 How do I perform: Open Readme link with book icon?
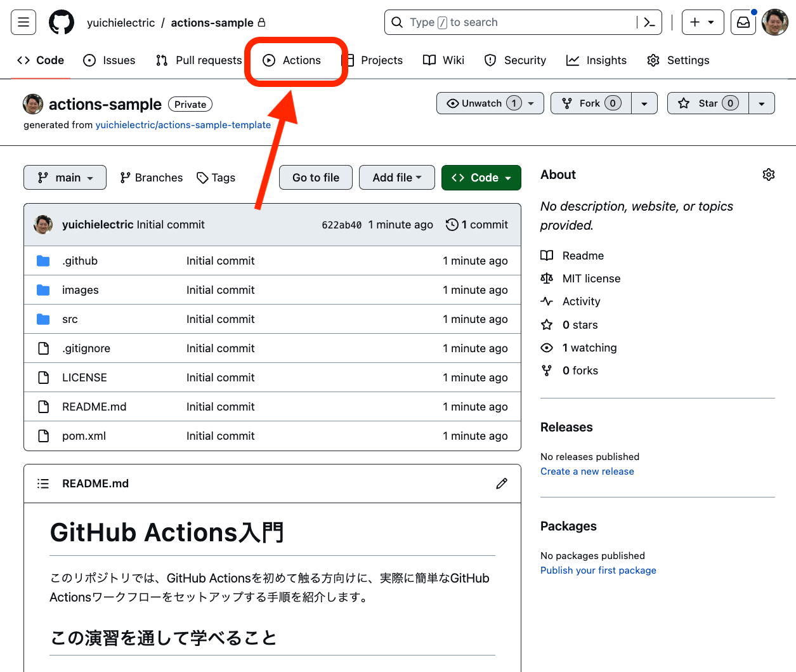(572, 256)
